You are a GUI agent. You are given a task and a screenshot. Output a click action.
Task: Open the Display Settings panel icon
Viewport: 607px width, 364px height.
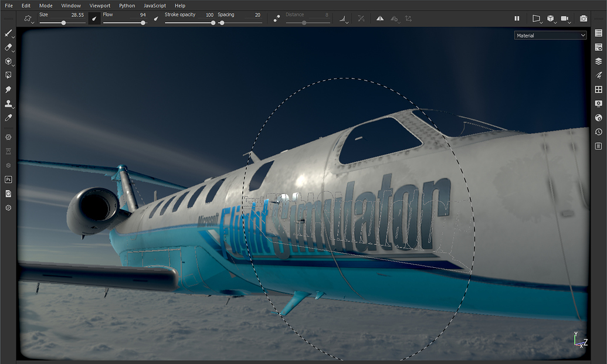pos(598,103)
